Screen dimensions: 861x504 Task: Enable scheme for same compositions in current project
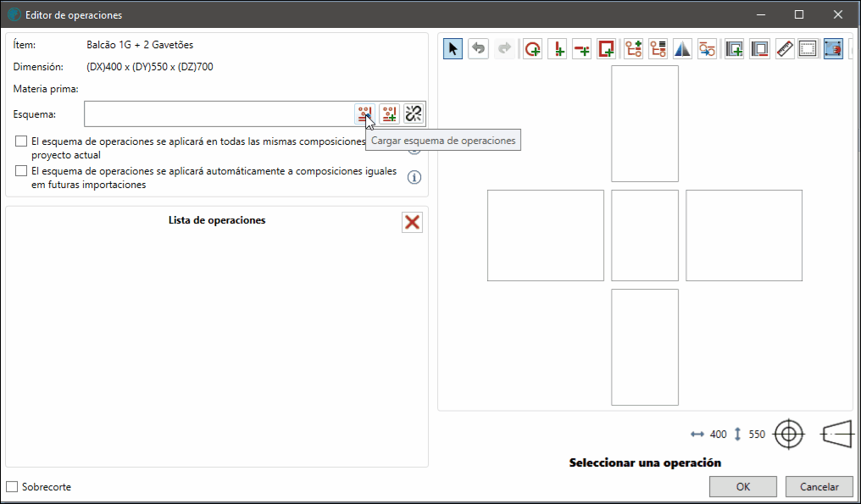[21, 141]
